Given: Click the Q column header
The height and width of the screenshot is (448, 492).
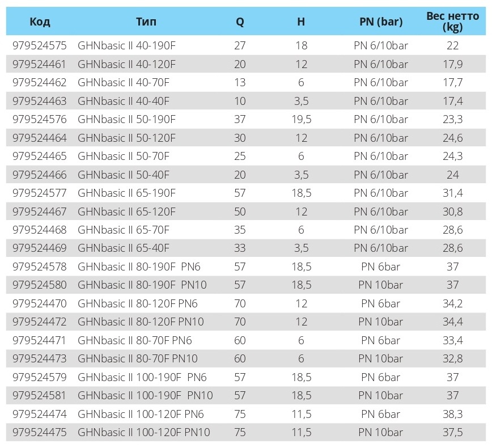Looking at the screenshot, I should click(240, 22).
